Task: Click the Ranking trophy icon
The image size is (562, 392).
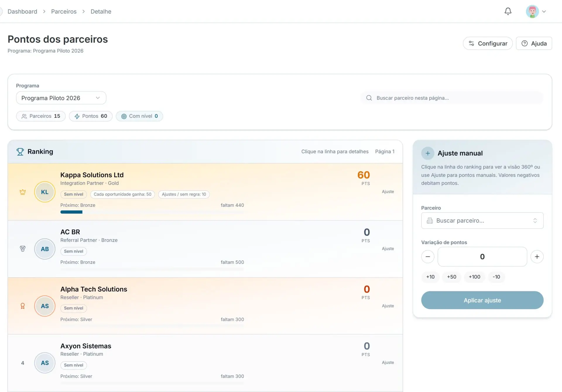Action: pyautogui.click(x=20, y=152)
